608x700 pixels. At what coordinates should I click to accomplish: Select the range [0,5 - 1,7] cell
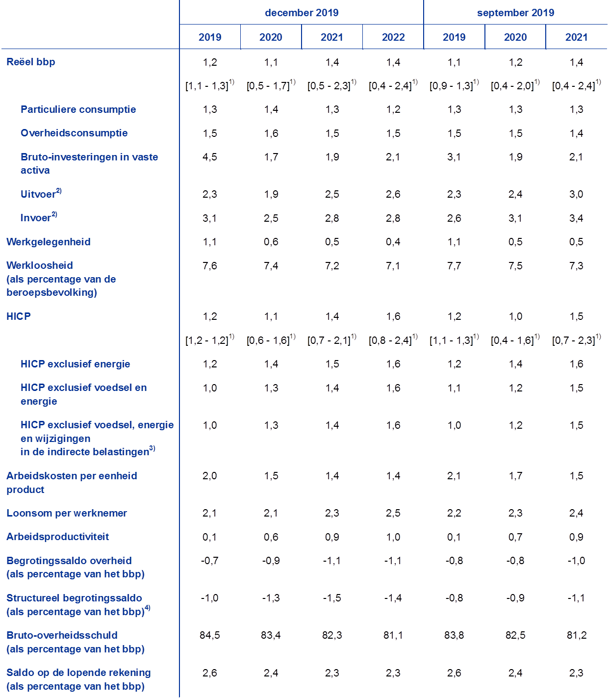tap(271, 85)
